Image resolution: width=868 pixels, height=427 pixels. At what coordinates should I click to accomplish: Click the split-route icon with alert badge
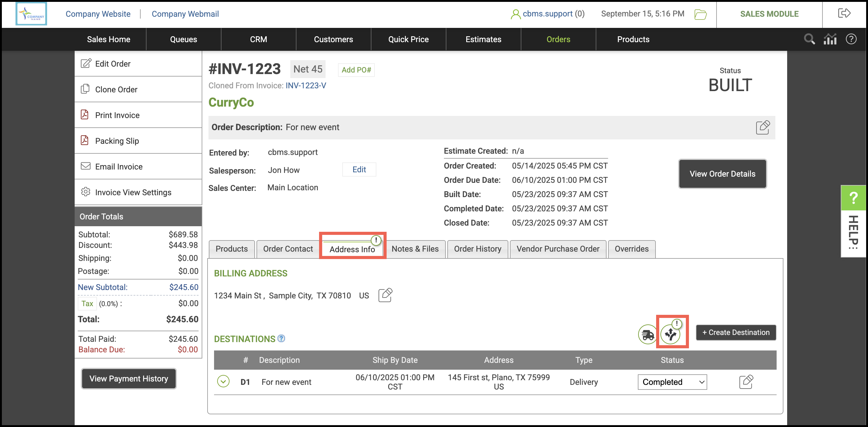click(671, 334)
